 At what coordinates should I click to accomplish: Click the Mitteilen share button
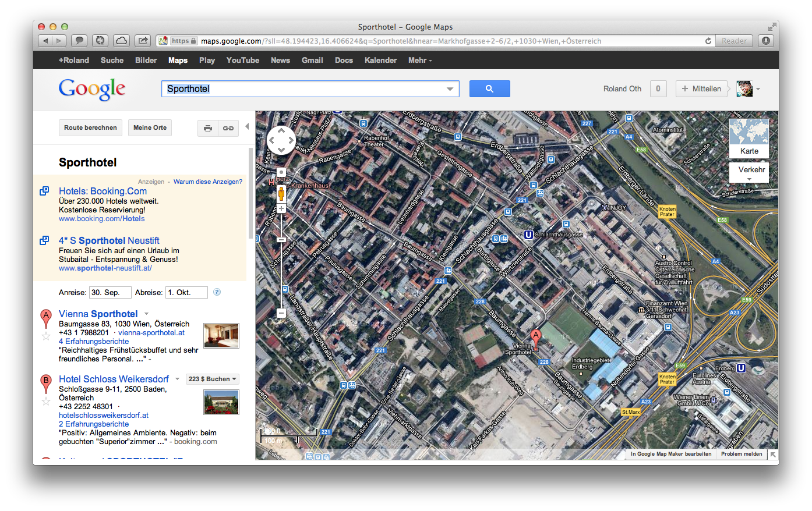[x=701, y=88]
